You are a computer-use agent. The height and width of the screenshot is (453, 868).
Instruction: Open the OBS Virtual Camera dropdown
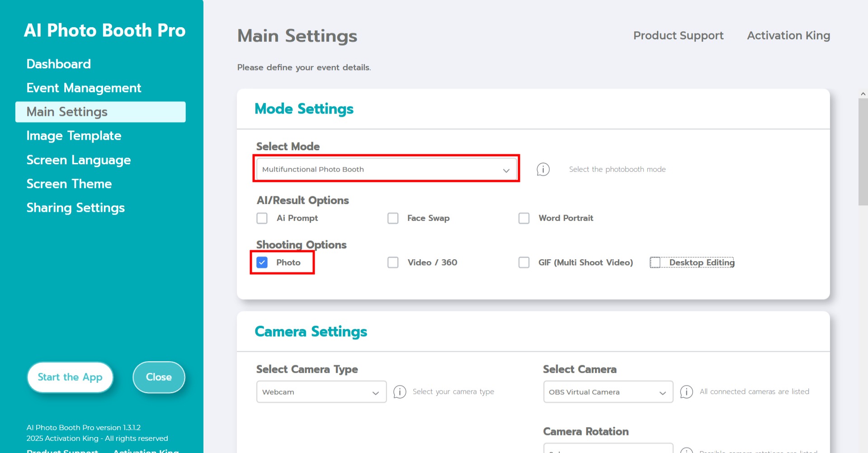[x=608, y=392]
